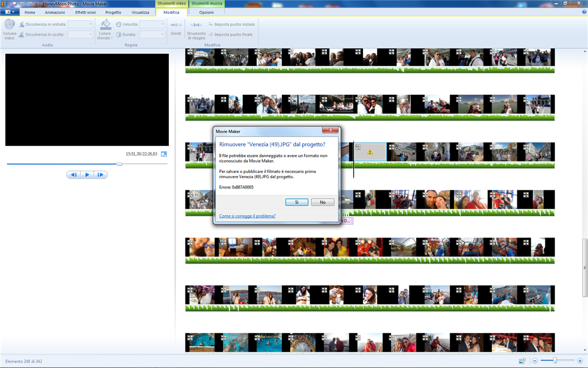The image size is (588, 368).
Task: Select the first clip in the top storyboard row
Action: point(200,57)
